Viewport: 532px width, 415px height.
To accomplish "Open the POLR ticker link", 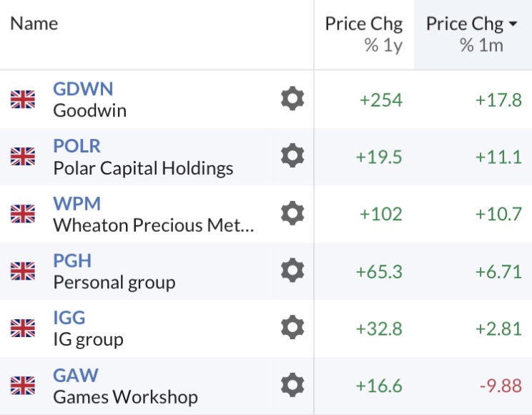I will coord(77,146).
